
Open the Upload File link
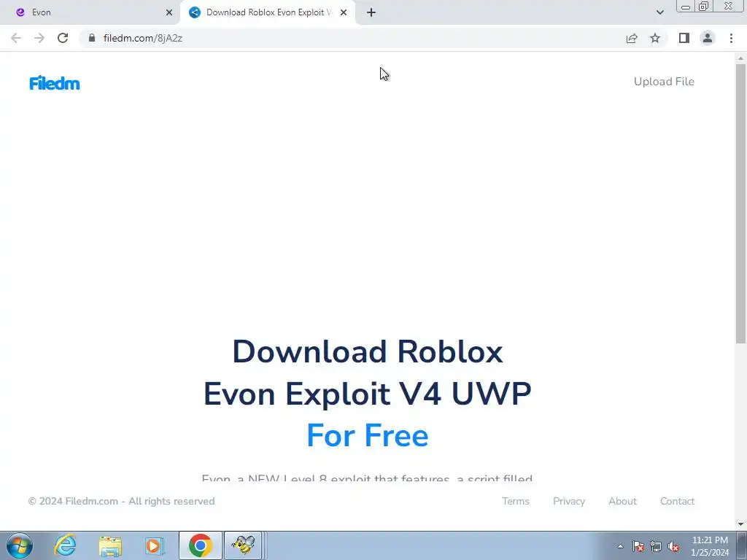click(664, 82)
